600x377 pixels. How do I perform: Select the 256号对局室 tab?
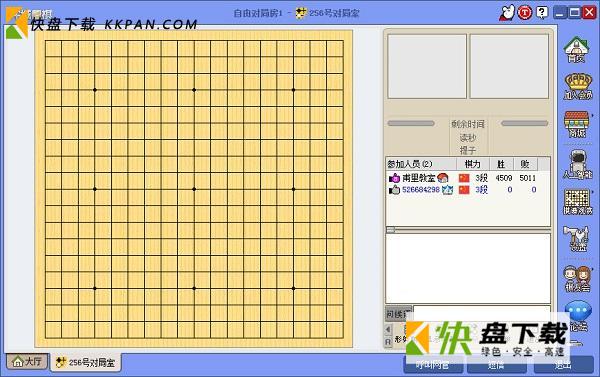pyautogui.click(x=86, y=362)
